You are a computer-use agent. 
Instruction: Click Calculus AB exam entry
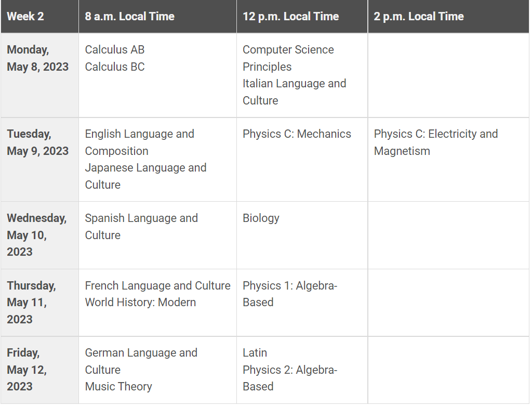[115, 50]
